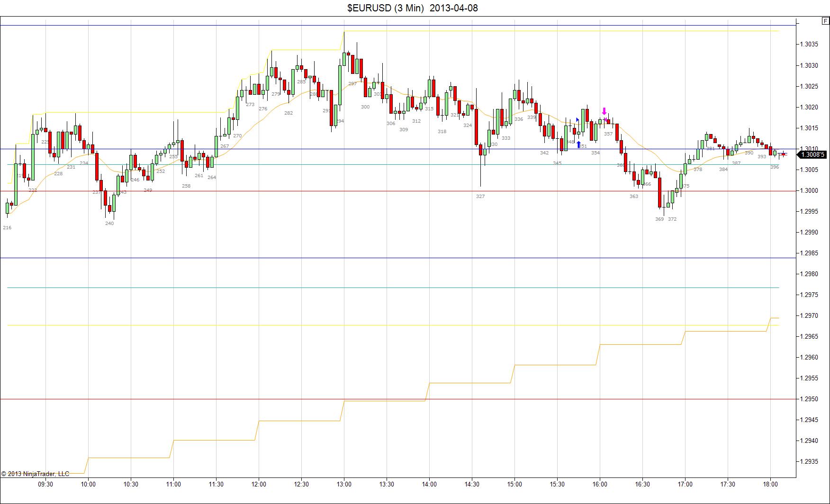The height and width of the screenshot is (504, 830).
Task: Click bar number label 216
Action: (x=7, y=228)
